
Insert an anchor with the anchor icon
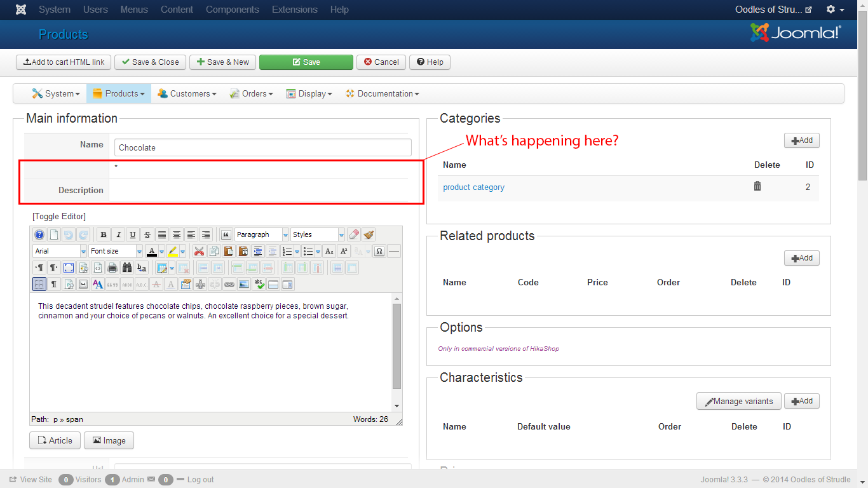coord(200,284)
